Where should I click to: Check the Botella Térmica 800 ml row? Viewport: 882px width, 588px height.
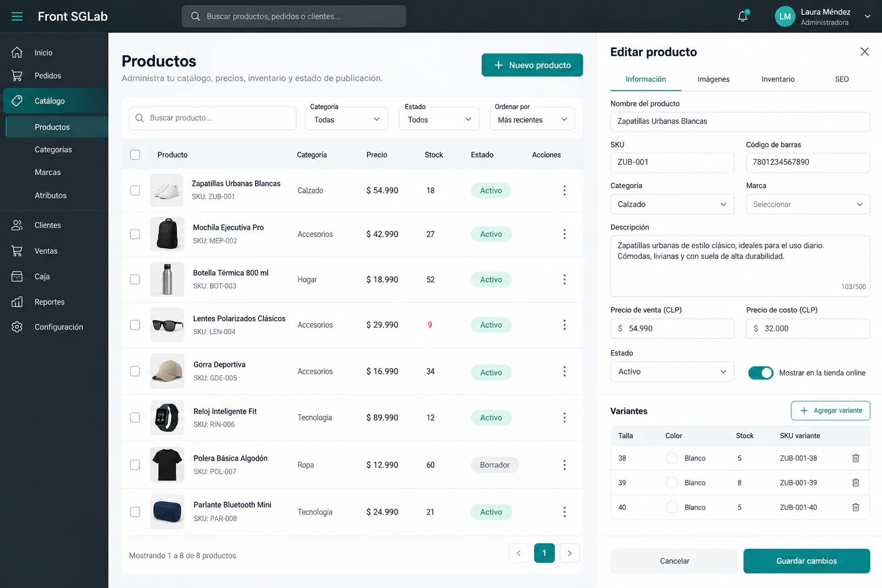pyautogui.click(x=135, y=280)
